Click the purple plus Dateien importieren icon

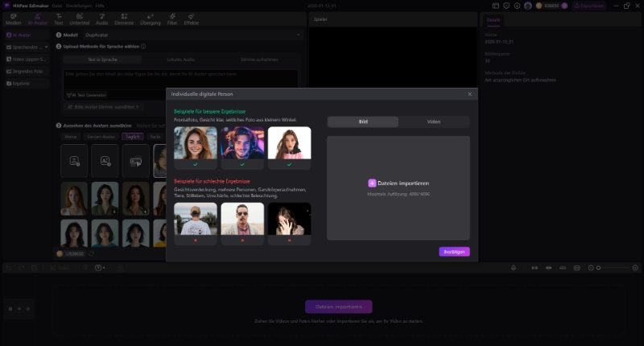372,183
